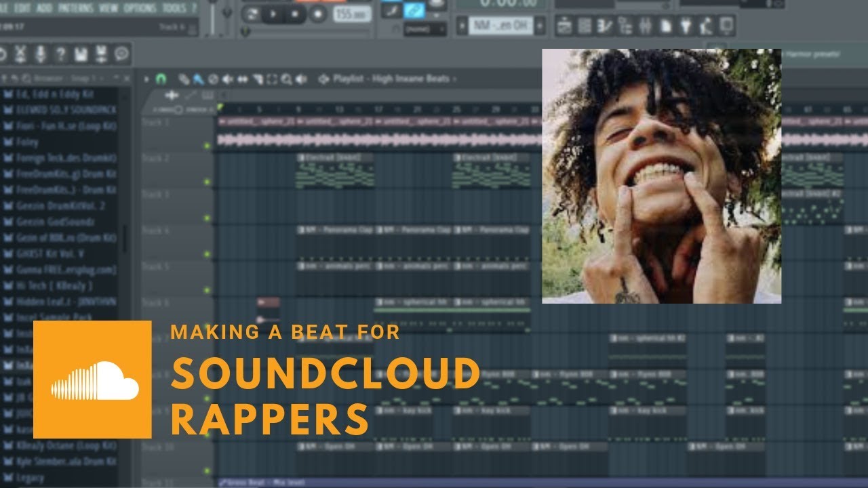Mute Track 4 using its green light
This screenshot has width=868, height=488.
207,253
